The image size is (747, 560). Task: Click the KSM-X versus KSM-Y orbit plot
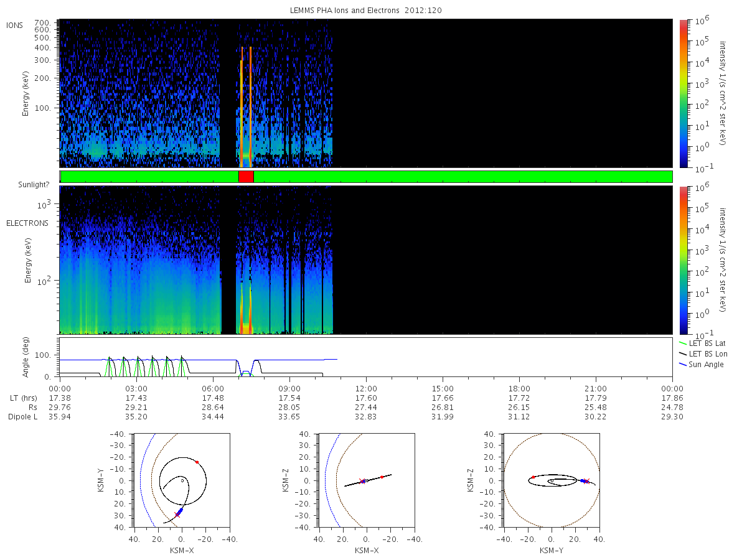[181, 480]
